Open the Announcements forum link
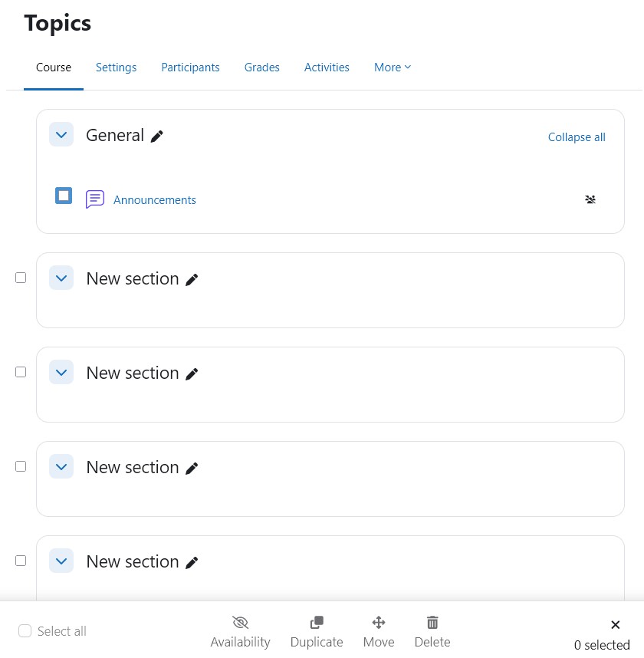The width and height of the screenshot is (644, 658). (155, 200)
